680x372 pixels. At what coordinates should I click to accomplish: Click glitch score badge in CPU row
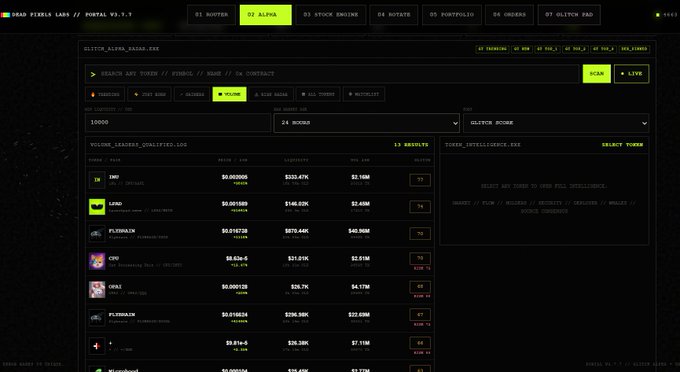[x=420, y=258]
